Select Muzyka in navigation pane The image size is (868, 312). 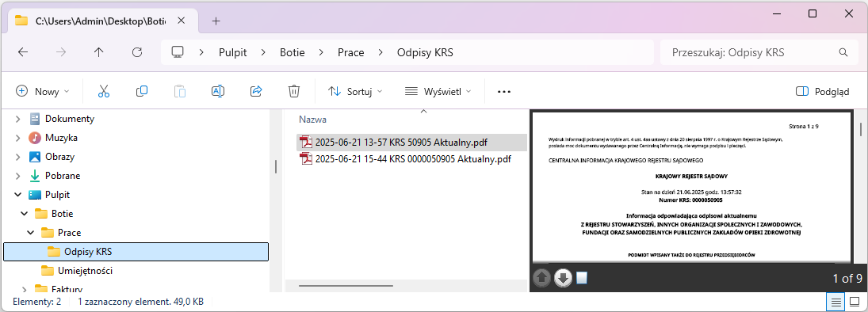[x=61, y=138]
